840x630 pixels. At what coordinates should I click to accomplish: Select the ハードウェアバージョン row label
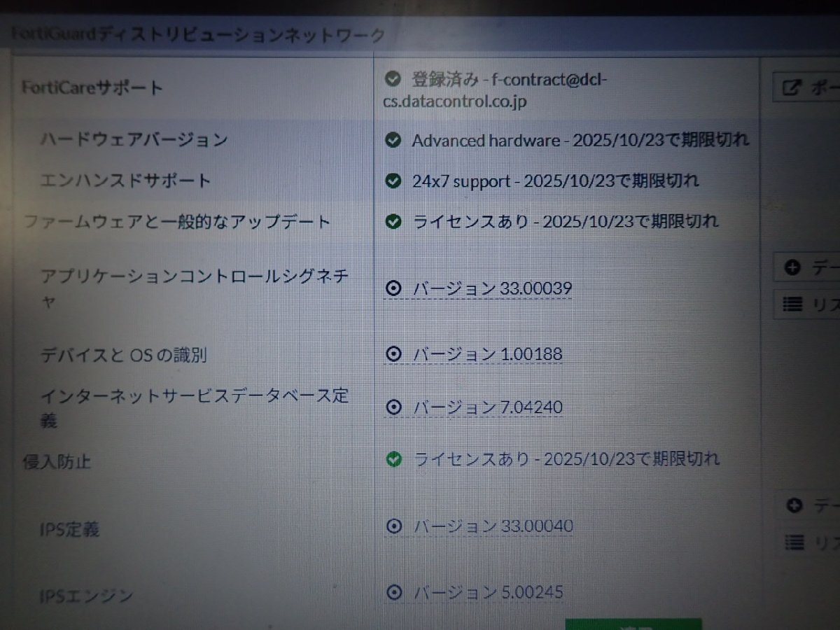pyautogui.click(x=134, y=139)
